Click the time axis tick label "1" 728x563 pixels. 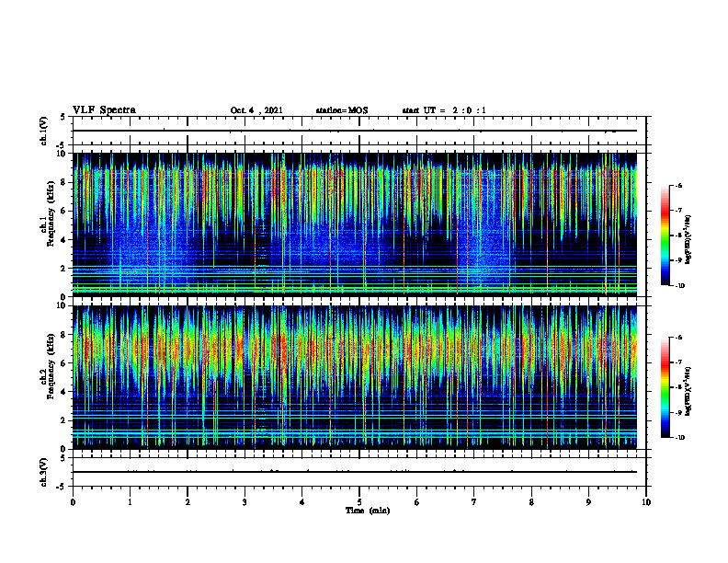130,502
